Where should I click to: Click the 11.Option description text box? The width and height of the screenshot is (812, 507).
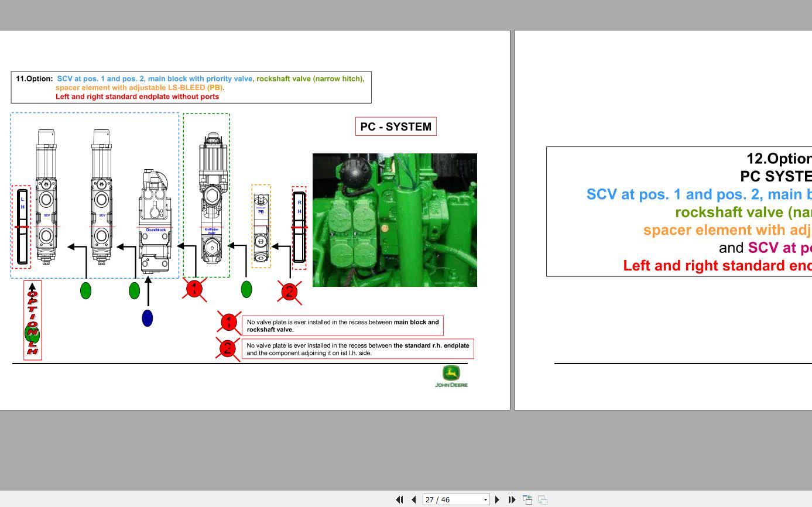(191, 88)
